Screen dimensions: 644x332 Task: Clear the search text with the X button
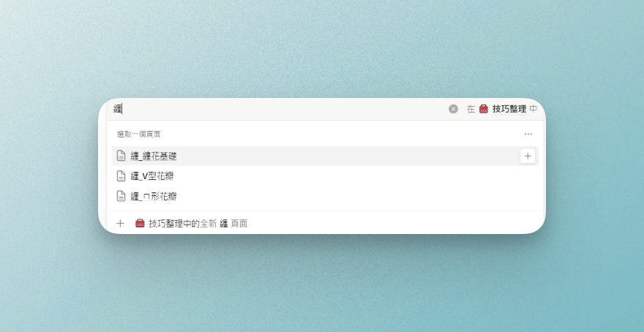click(453, 109)
